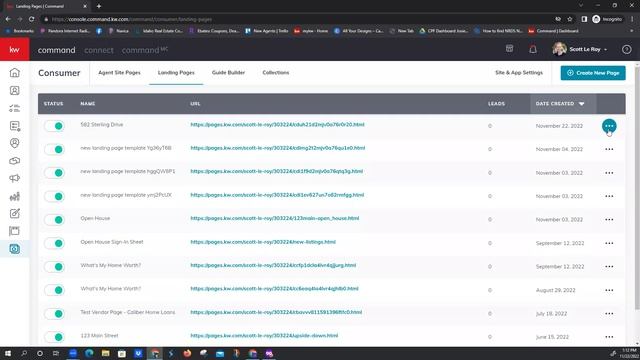This screenshot has width=640, height=360.
Task: Click the Name column header
Action: coord(87,104)
